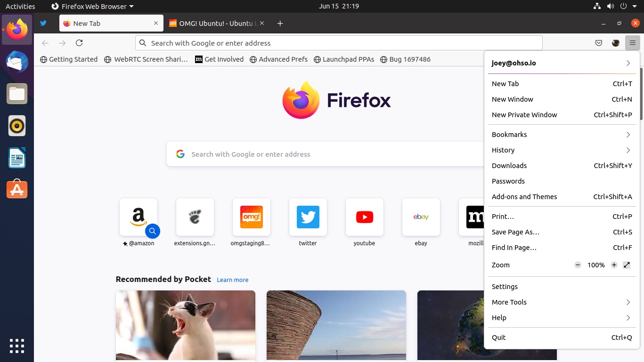Expand the Help submenu

coord(562,318)
